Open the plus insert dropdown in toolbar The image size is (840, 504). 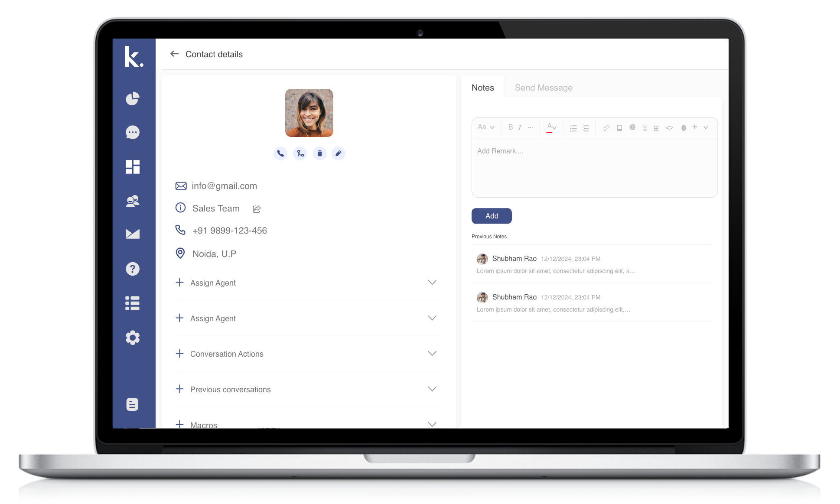[x=700, y=127]
